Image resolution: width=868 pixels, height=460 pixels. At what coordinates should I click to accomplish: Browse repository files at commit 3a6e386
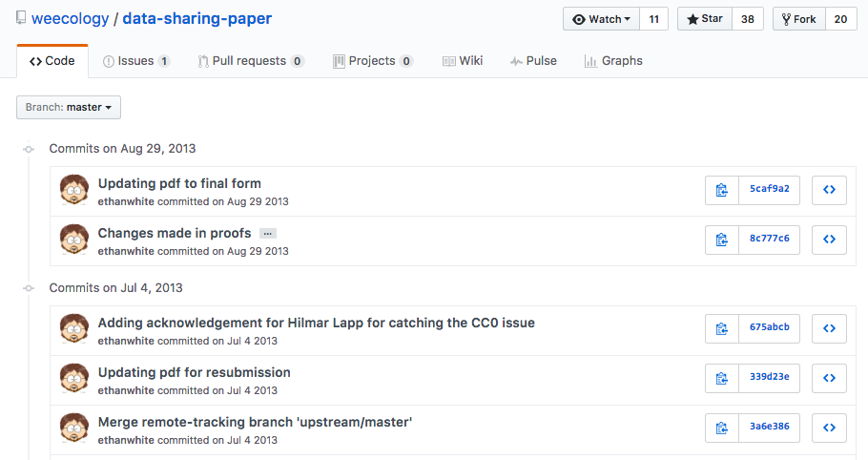coord(829,428)
